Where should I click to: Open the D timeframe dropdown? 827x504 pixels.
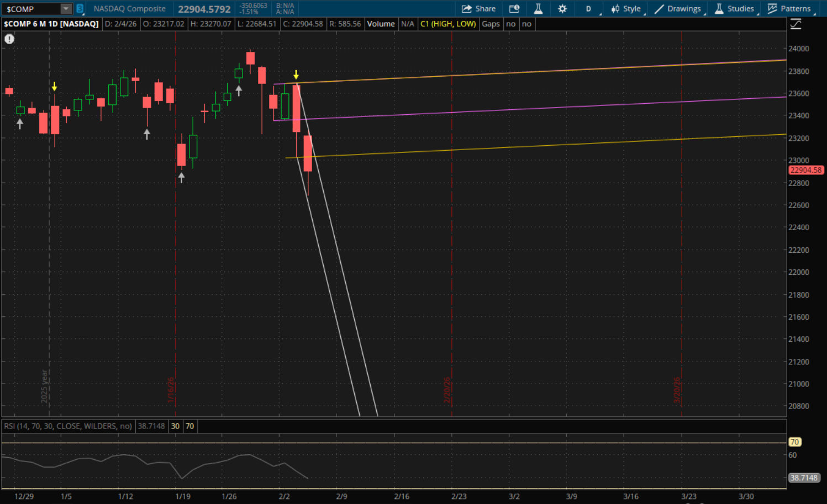[x=589, y=9]
